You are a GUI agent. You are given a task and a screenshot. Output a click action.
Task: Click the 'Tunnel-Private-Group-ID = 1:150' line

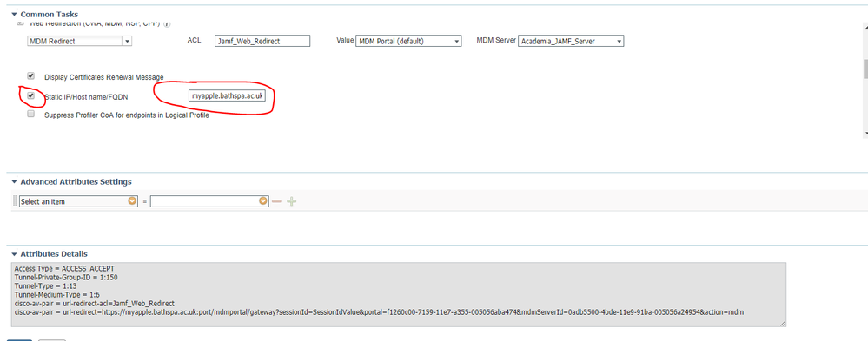66,278
